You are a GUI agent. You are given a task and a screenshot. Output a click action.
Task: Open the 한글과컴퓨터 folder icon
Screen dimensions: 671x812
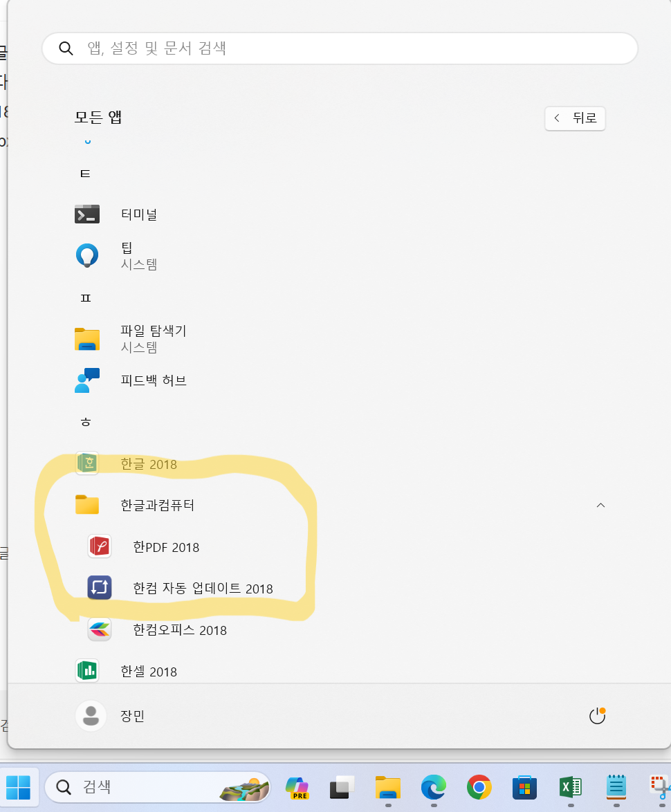[x=87, y=505]
